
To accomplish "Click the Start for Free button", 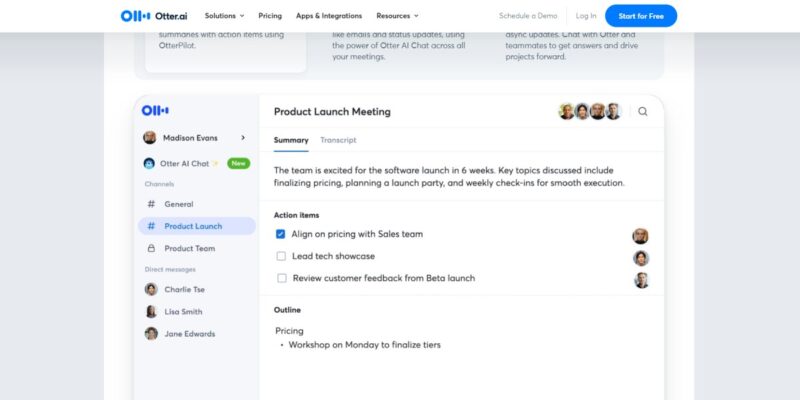I will pos(641,16).
